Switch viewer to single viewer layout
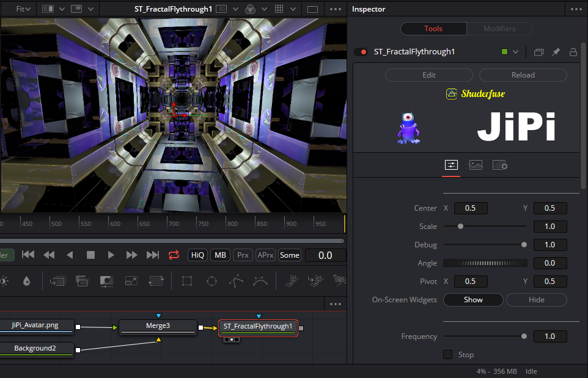588x378 pixels. tap(312, 9)
